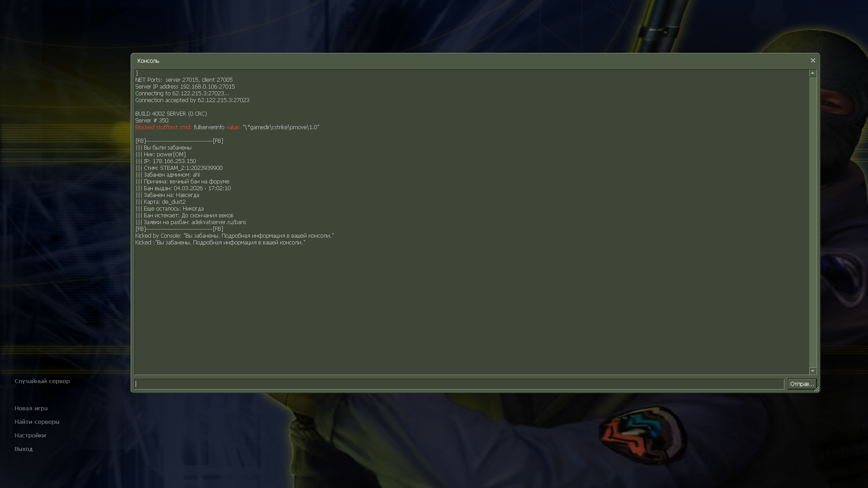Click the console scrollbar track

tap(812, 221)
